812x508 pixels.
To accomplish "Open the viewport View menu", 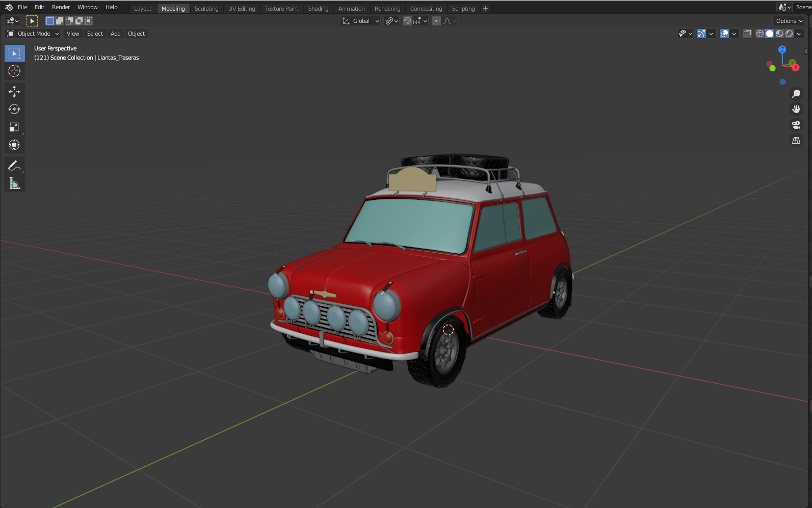I will click(73, 34).
